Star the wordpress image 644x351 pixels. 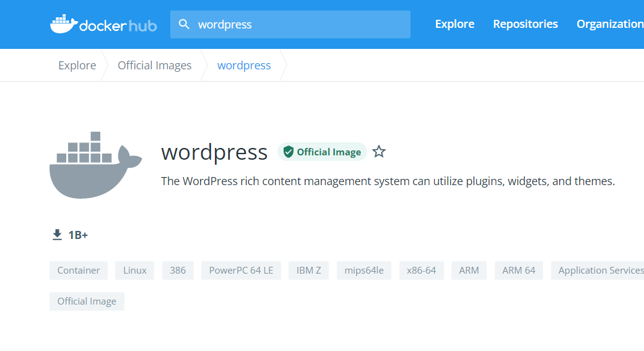[379, 152]
